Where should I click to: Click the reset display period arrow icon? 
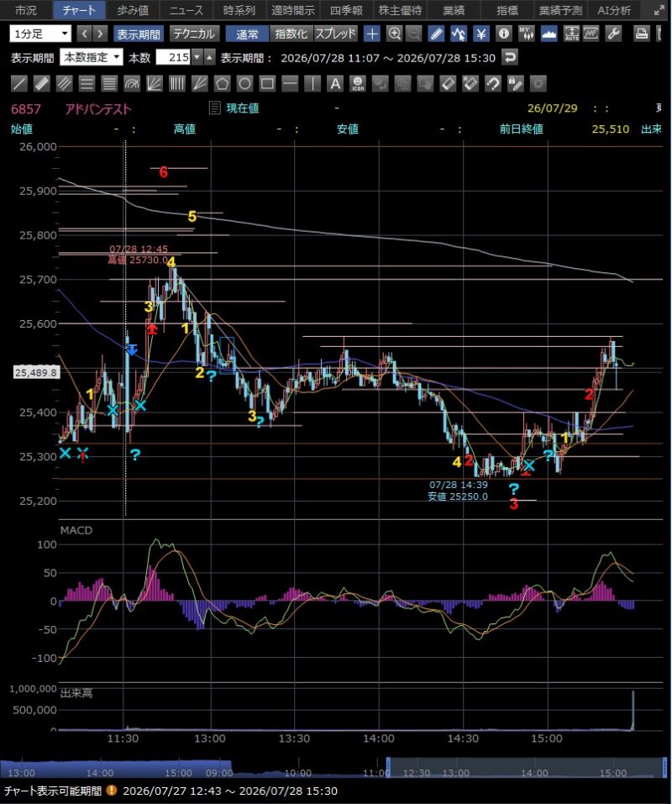coord(510,57)
